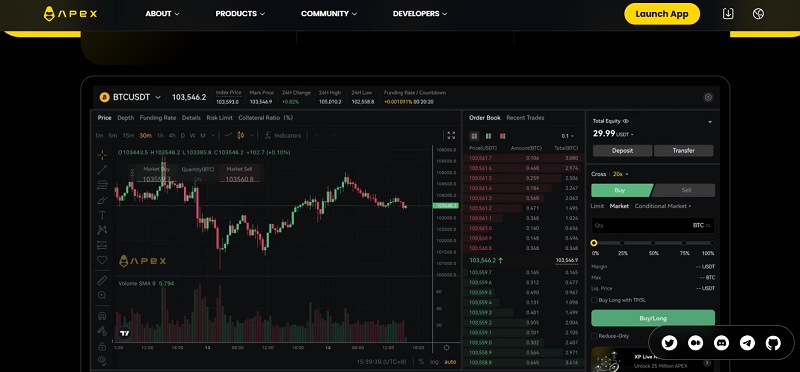The image size is (800, 372).
Task: Show asks-only order book view icon
Action: pos(503,136)
